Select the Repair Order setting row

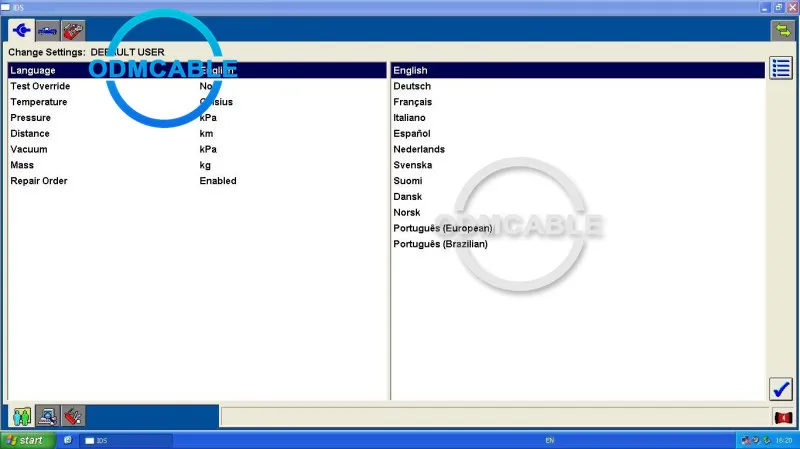click(197, 181)
